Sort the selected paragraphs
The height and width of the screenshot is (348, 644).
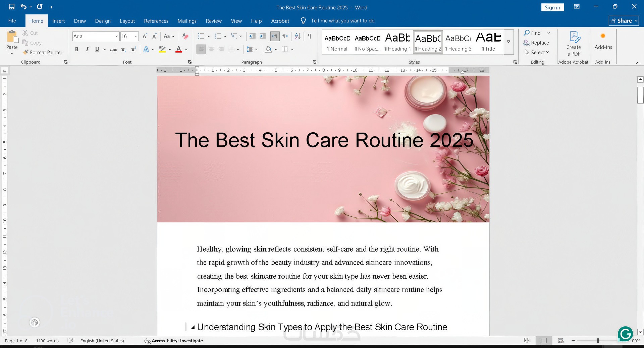pos(298,36)
